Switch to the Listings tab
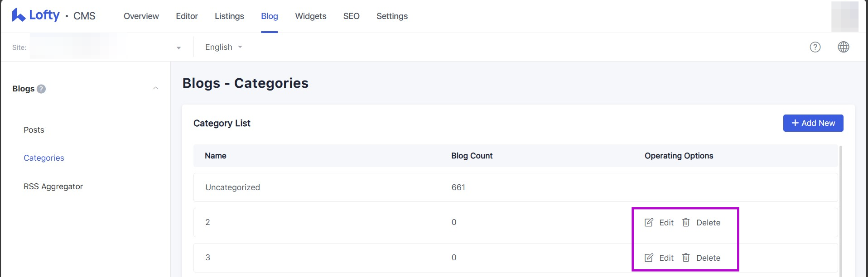Viewport: 868px width, 277px height. 229,16
